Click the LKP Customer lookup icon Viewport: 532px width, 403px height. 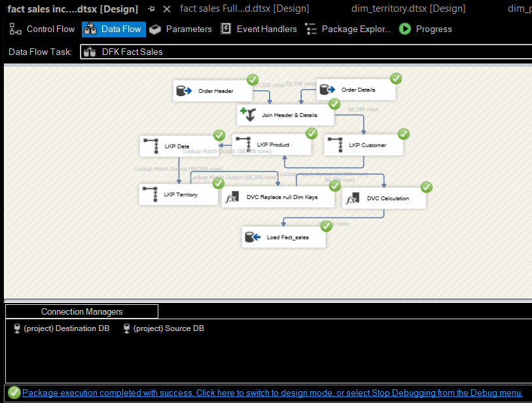[335, 145]
